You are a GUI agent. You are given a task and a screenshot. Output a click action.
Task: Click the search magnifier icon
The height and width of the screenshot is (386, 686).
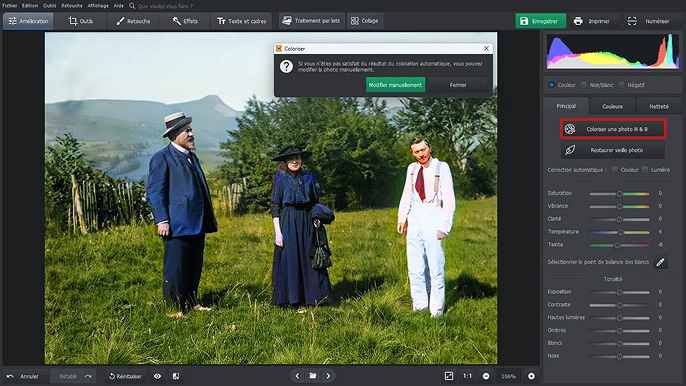132,6
